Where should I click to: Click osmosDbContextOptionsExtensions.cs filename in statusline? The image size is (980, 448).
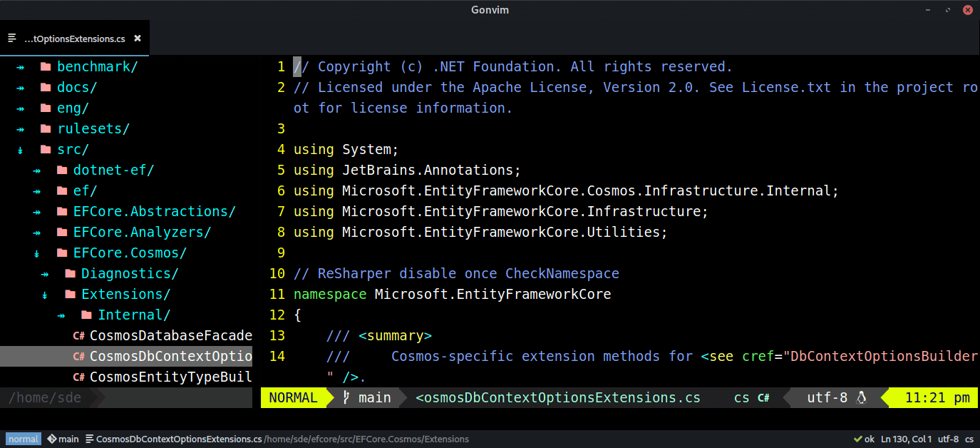(558, 398)
